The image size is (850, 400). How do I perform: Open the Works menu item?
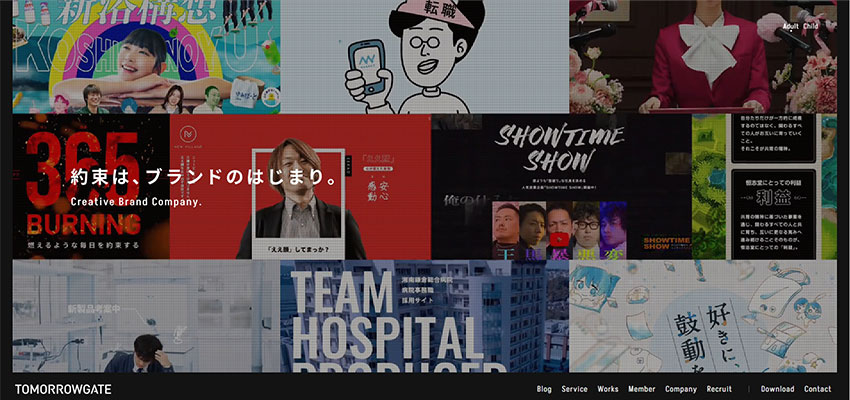point(608,389)
